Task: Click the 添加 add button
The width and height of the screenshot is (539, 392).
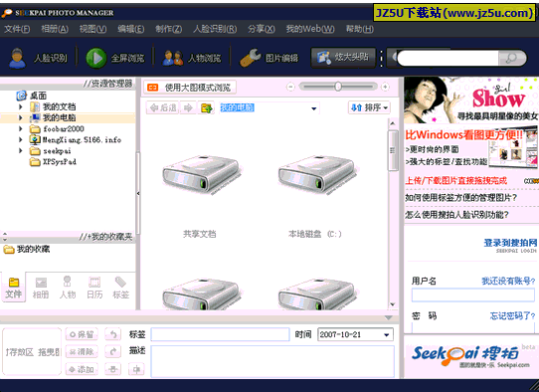Action: coord(82,369)
